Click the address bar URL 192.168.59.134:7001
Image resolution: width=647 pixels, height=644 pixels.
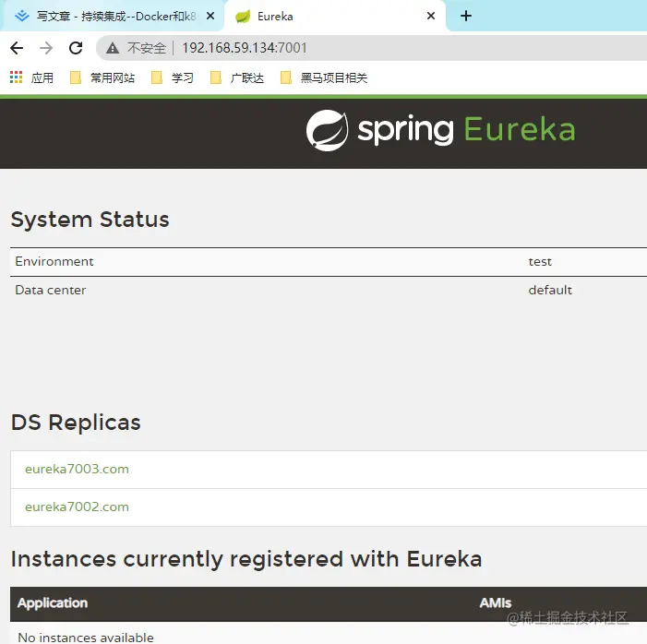click(245, 48)
